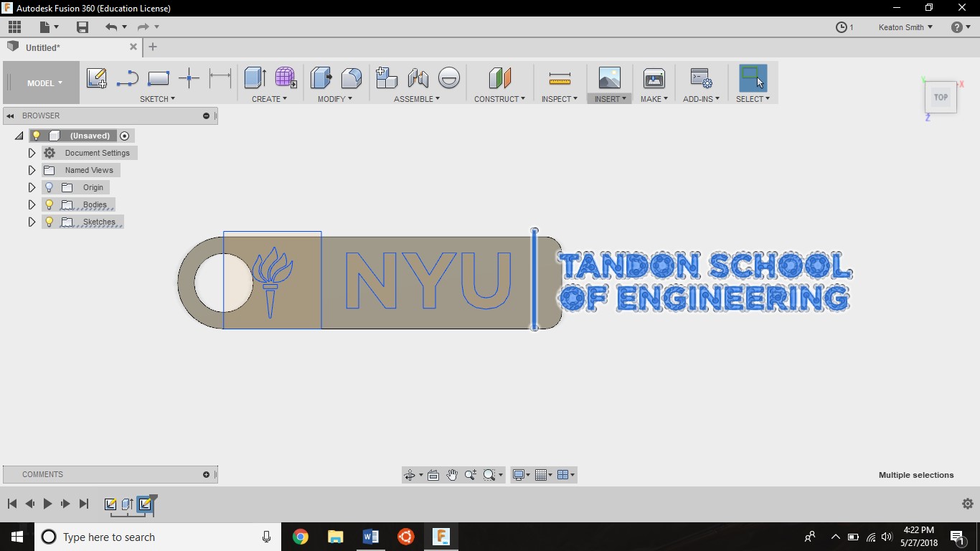Screen dimensions: 980x551
Task: Open the ASSEMBLE menu
Action: click(417, 99)
